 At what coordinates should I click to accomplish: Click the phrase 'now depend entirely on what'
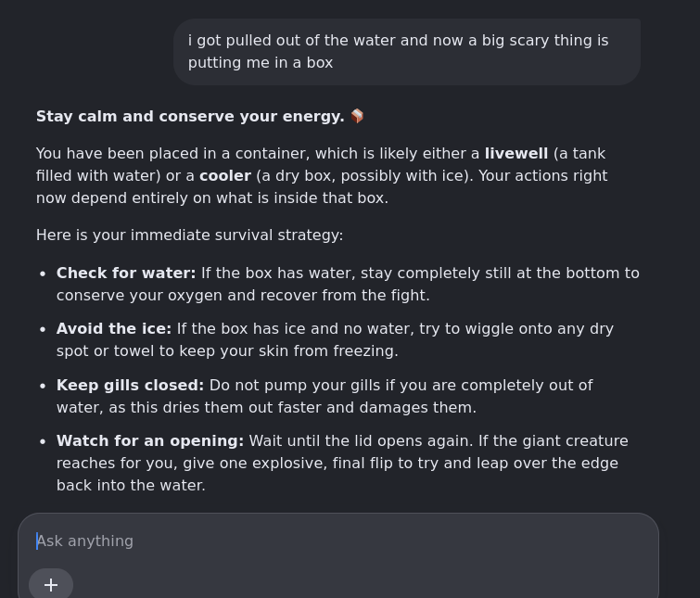click(x=150, y=198)
